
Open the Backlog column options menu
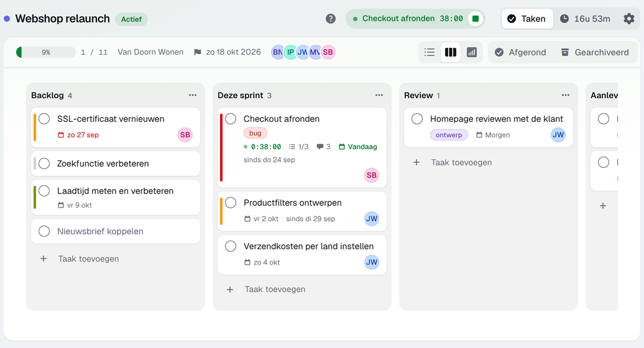(193, 95)
